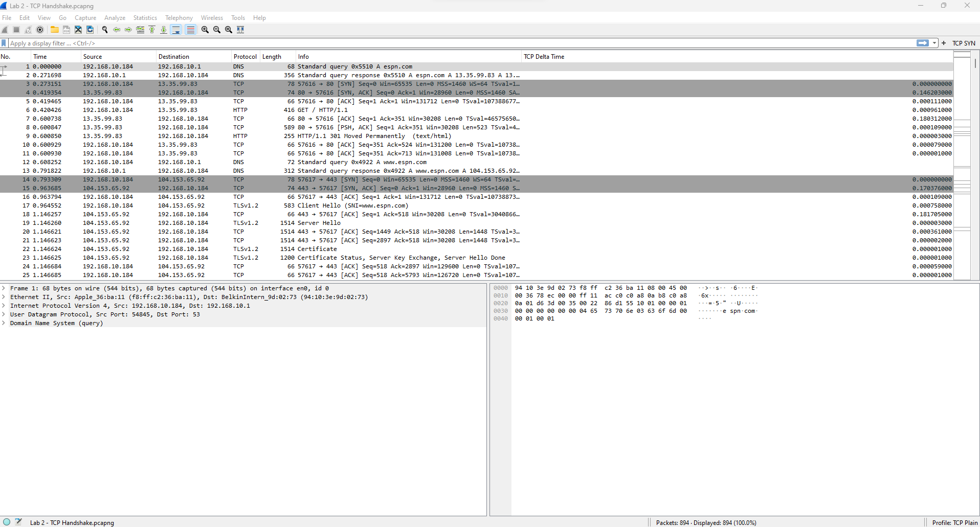This screenshot has width=980, height=527.
Task: Go to the last packet using the down-arrow icon
Action: click(163, 30)
